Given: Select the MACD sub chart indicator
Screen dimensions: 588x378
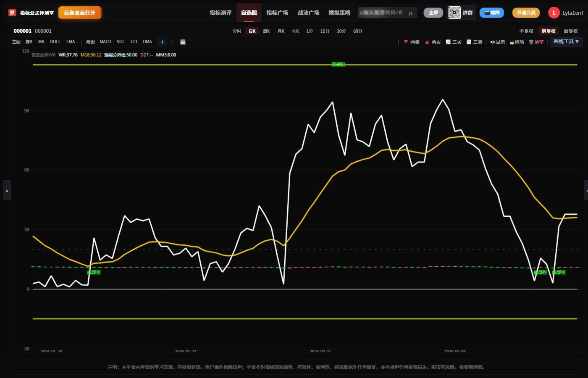Looking at the screenshot, I should (x=105, y=42).
